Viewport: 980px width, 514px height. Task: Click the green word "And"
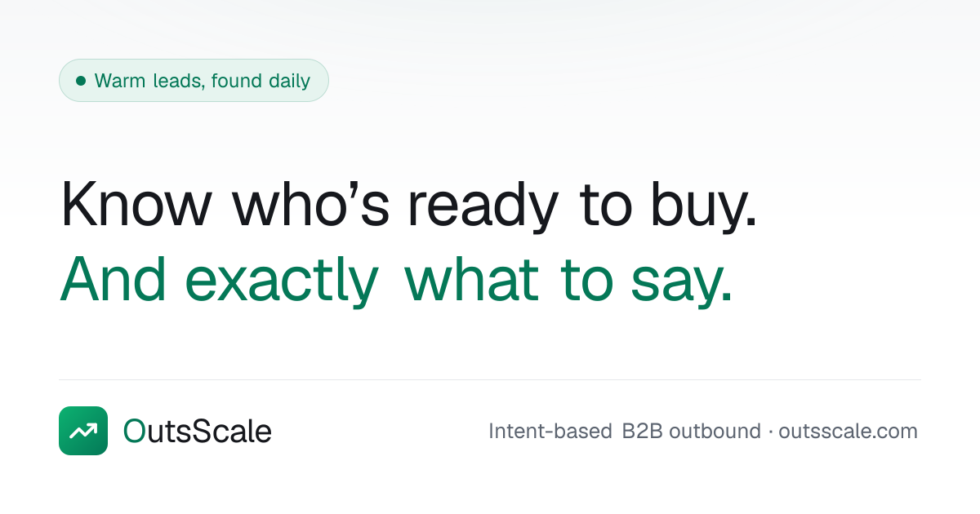pos(114,279)
